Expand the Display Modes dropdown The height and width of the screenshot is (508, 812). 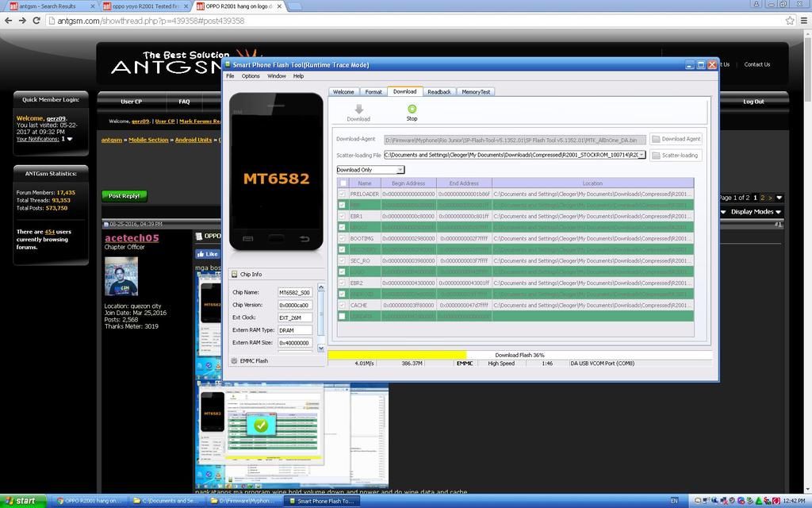point(753,212)
